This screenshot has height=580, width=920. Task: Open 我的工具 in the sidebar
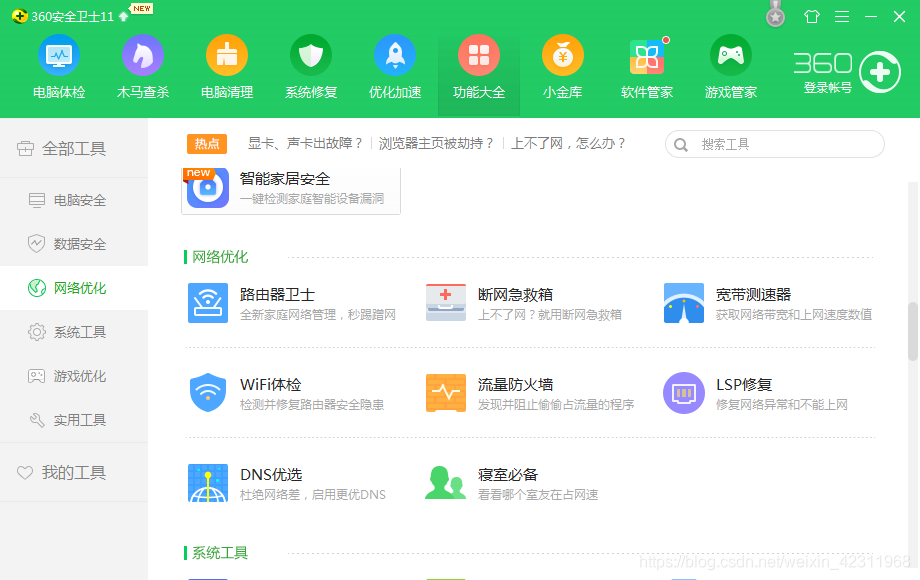[74, 472]
